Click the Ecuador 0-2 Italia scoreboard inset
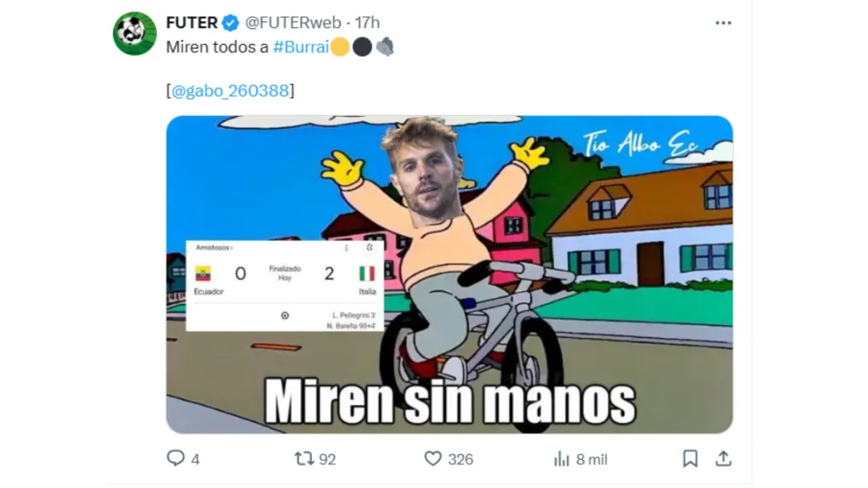The image size is (868, 488). (285, 286)
